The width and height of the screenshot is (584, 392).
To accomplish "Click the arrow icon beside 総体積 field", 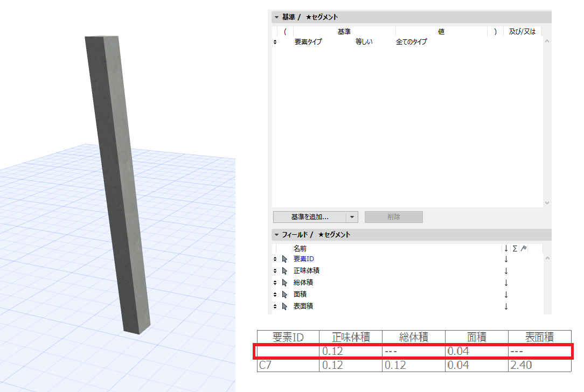I will pyautogui.click(x=284, y=283).
